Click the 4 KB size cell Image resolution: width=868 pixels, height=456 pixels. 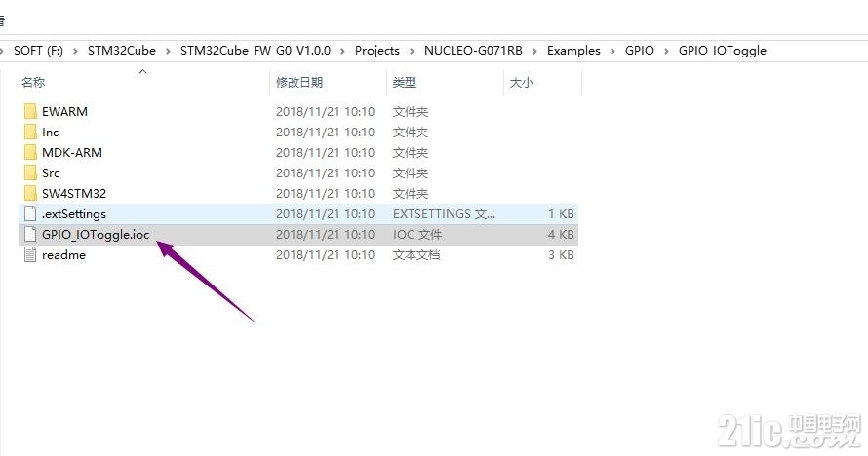coord(561,235)
